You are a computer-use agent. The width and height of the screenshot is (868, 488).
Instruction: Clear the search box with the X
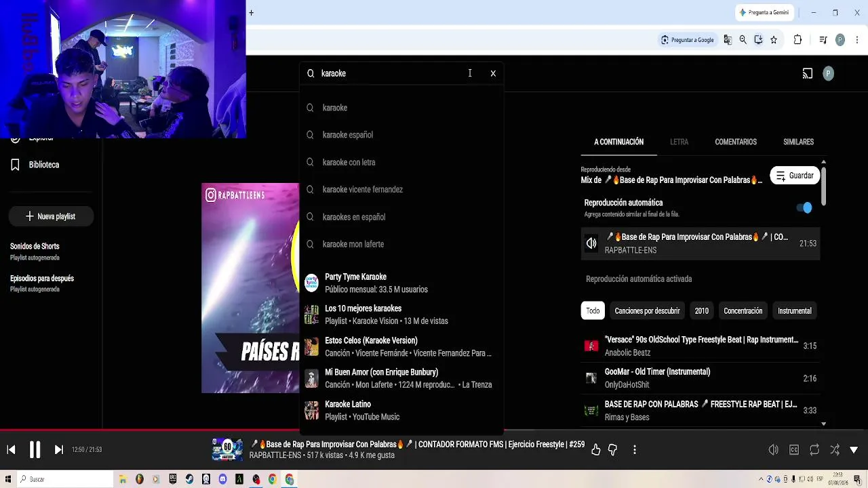(x=493, y=73)
